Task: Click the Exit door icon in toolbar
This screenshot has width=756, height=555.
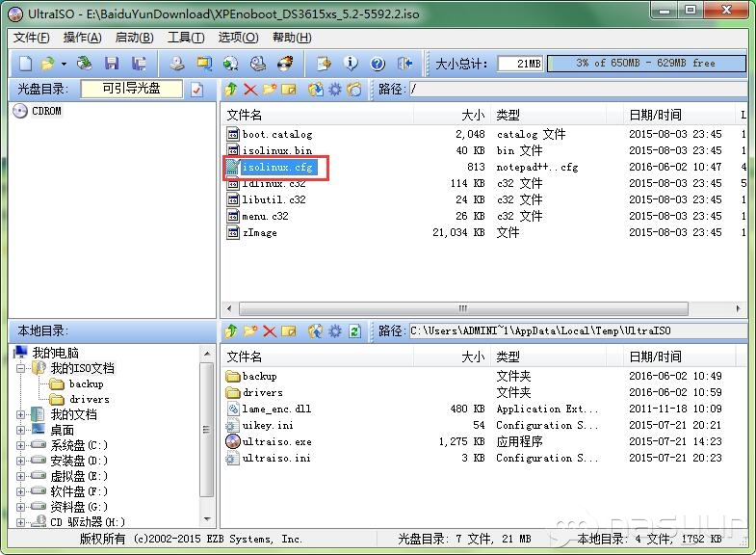Action: tap(404, 64)
